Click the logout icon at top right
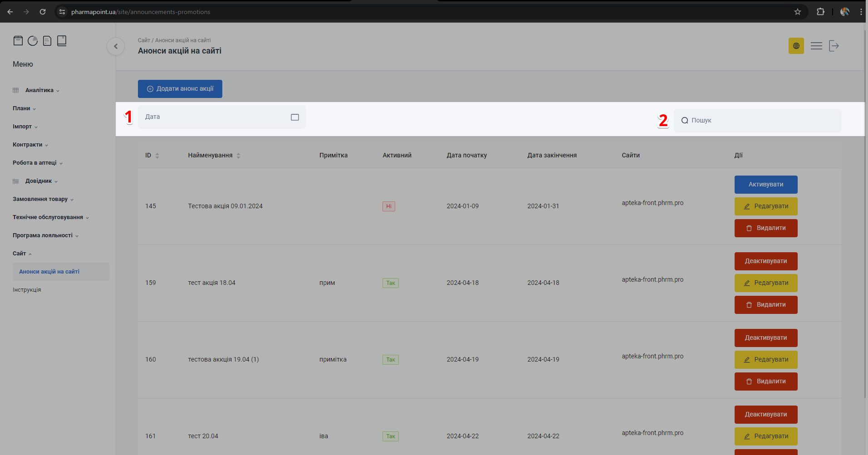868x455 pixels. (x=834, y=46)
